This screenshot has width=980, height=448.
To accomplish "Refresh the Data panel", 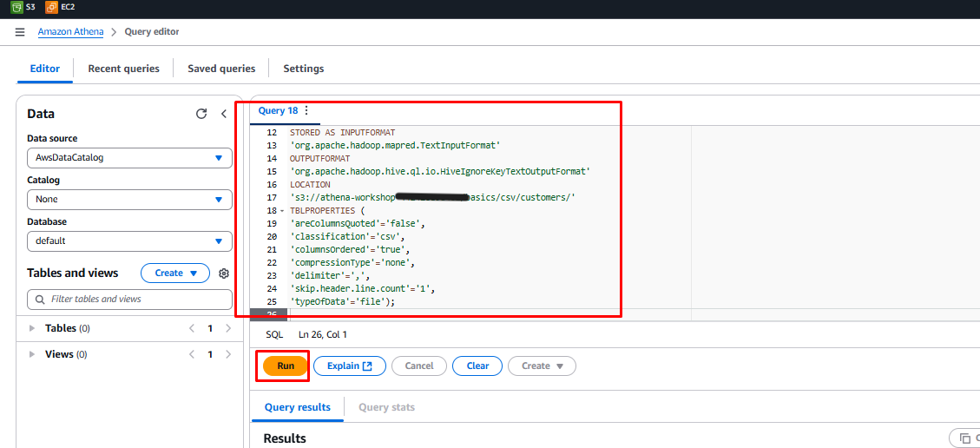I will point(201,114).
